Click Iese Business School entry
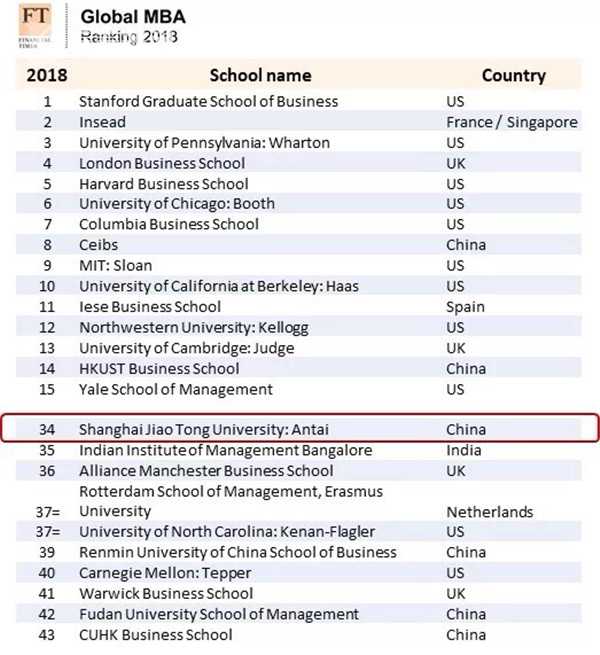600x655 pixels. click(150, 307)
